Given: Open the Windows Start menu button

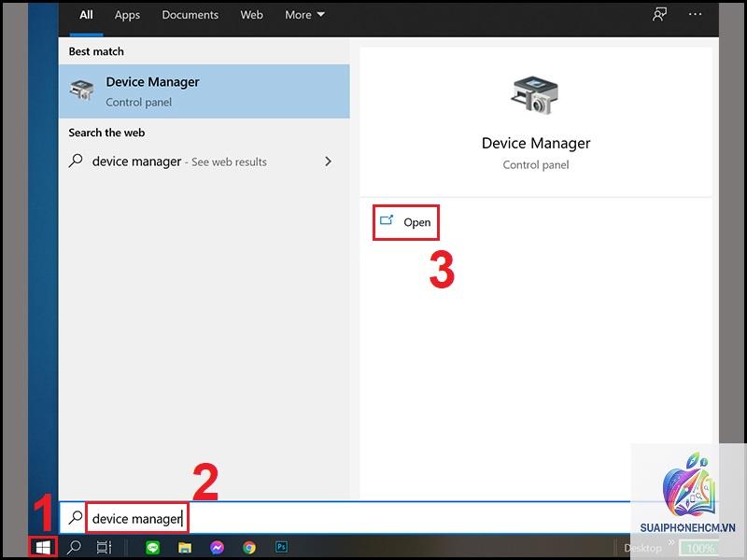Looking at the screenshot, I should coord(43,547).
